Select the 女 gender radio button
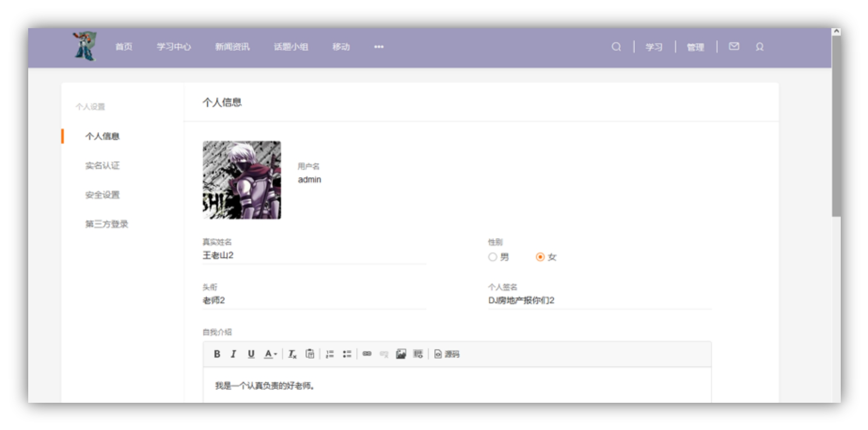 [x=539, y=257]
